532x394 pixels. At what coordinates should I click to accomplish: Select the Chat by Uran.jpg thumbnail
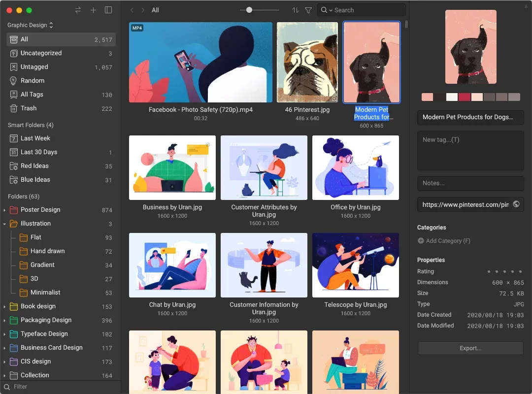tap(172, 265)
